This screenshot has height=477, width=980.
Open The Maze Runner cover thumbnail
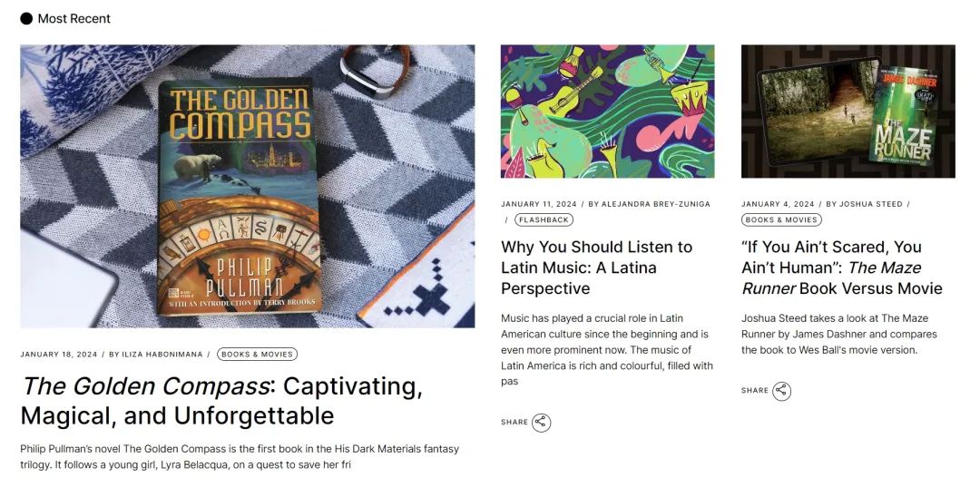click(x=848, y=112)
